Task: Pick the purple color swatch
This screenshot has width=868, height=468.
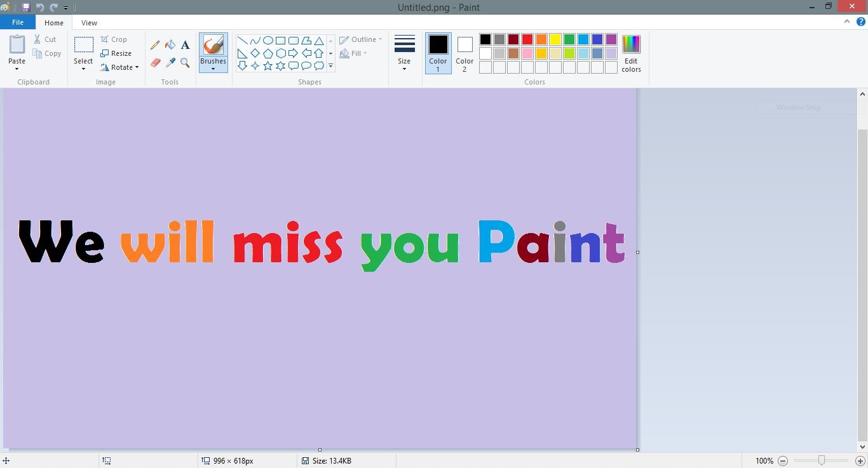Action: pos(611,39)
